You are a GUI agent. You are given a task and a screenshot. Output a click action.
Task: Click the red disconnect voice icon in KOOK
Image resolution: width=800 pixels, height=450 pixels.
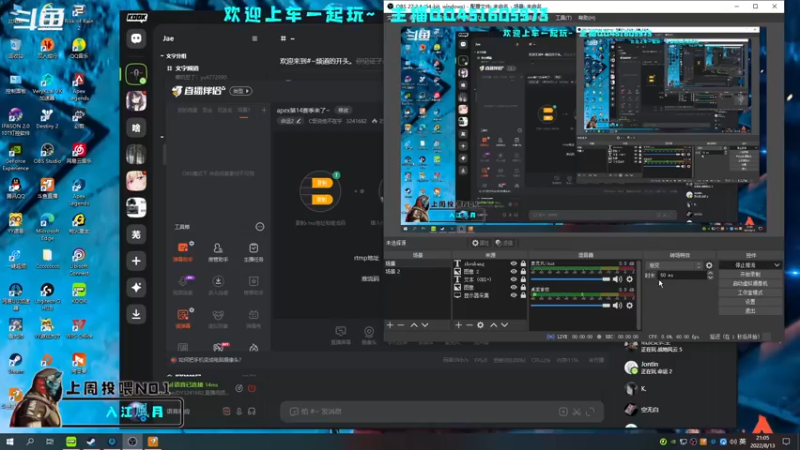(252, 388)
